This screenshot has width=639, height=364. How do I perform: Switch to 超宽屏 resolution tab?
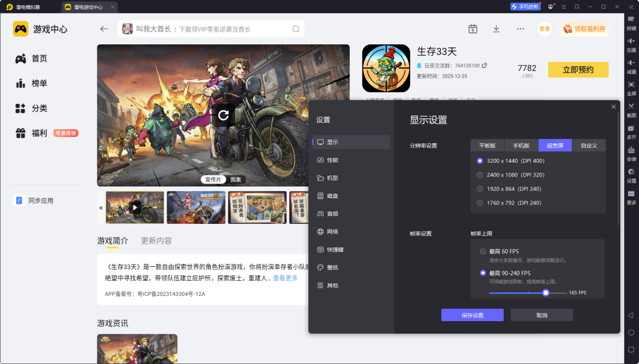[555, 145]
